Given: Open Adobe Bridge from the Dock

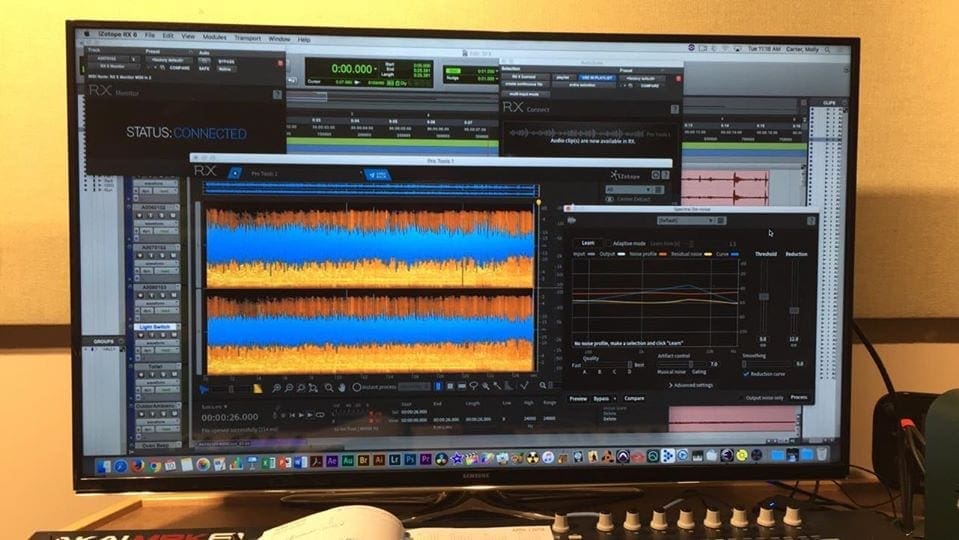Looking at the screenshot, I should pyautogui.click(x=363, y=460).
